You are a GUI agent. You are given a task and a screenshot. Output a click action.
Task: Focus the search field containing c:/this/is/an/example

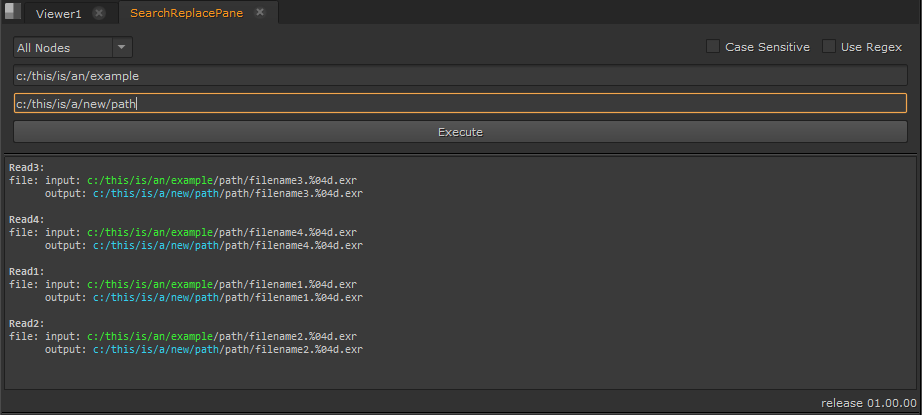[x=460, y=76]
